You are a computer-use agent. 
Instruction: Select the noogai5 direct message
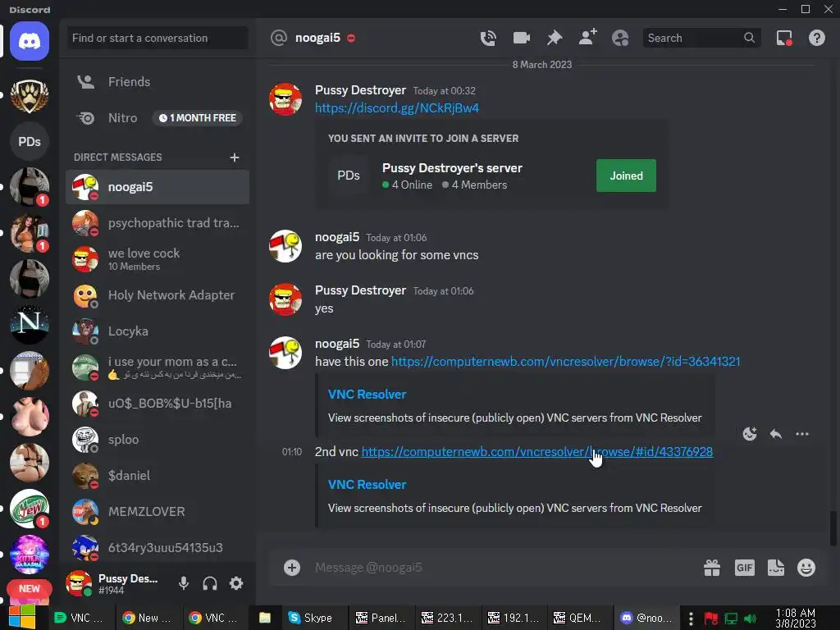(x=157, y=187)
